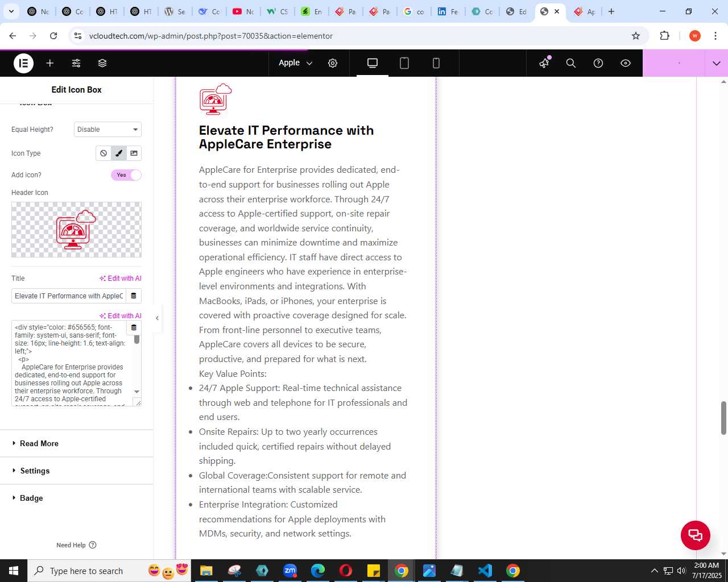The height and width of the screenshot is (582, 728).
Task: Click the Add Element plus icon
Action: coord(50,63)
